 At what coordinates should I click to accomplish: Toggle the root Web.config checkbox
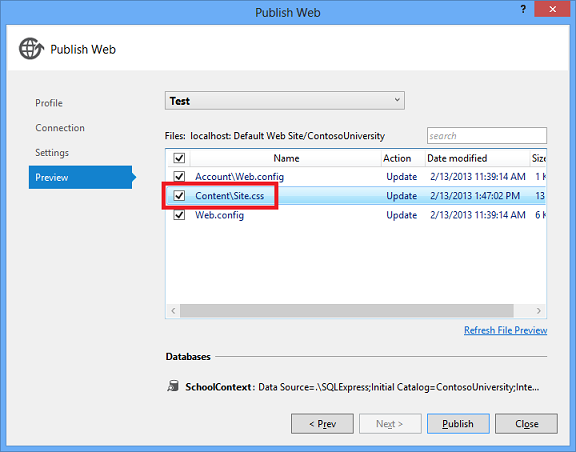pyautogui.click(x=179, y=215)
